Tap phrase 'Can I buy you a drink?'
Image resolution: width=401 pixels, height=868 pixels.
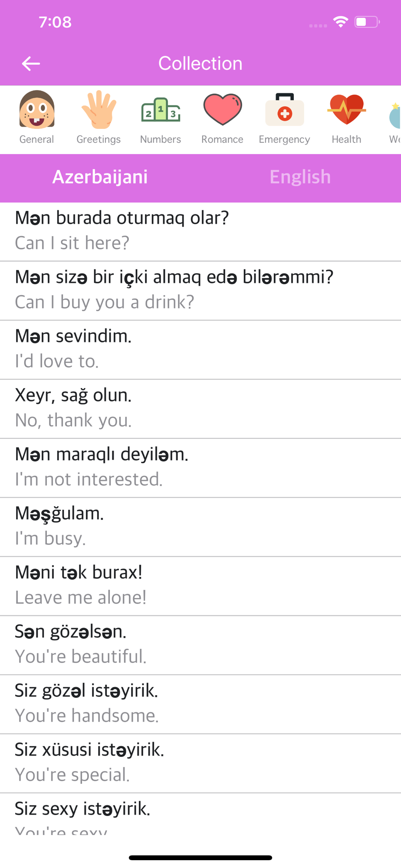pos(200,290)
